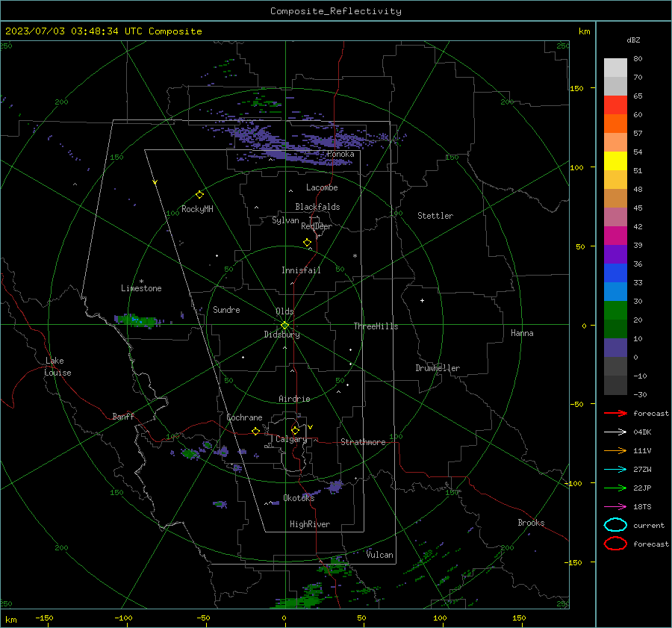Click the Limestone label
This screenshot has width=672, height=628.
click(x=141, y=288)
